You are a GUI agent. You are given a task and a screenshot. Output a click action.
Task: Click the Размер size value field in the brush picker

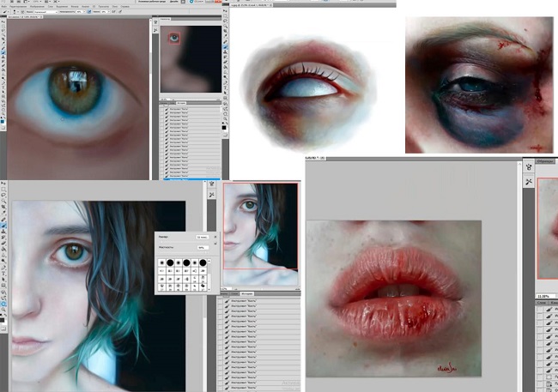pos(203,238)
